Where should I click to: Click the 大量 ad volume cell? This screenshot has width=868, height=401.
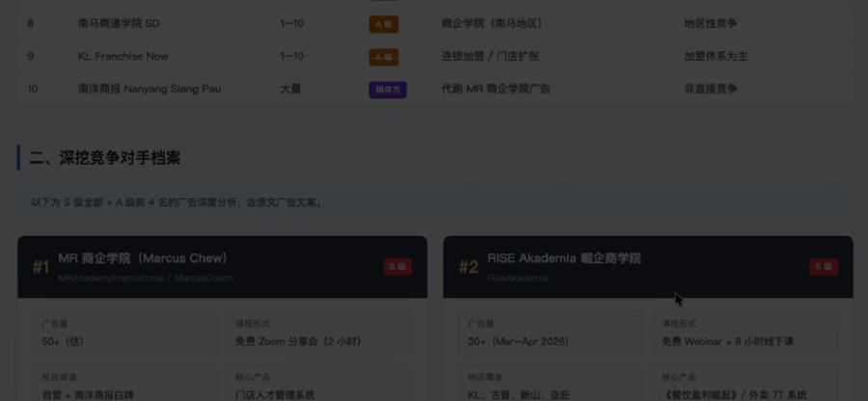click(x=290, y=89)
